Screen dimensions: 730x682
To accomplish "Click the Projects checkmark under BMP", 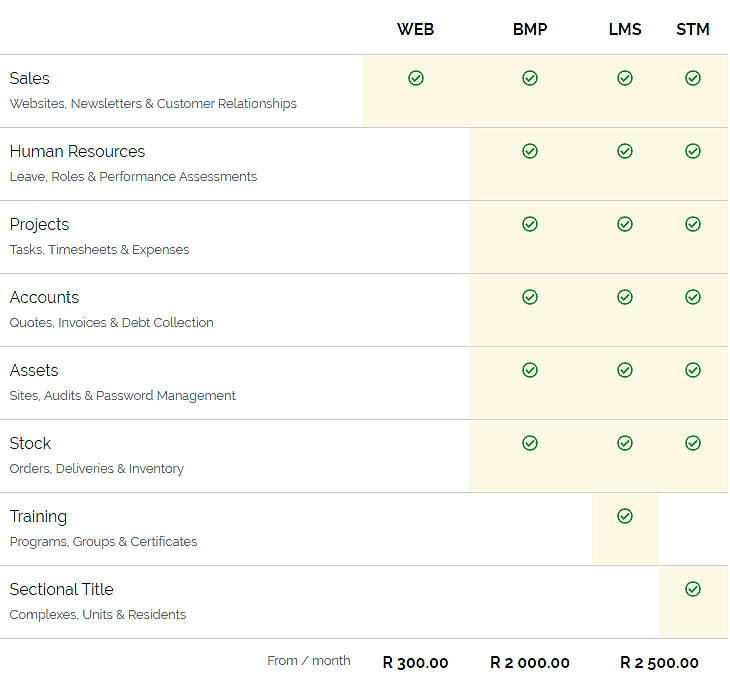I will (x=530, y=224).
